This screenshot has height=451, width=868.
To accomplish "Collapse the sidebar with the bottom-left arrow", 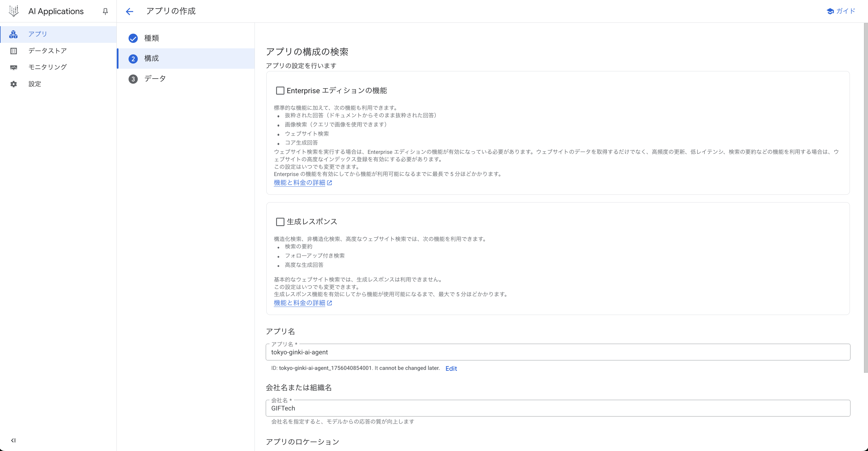I will coord(14,440).
